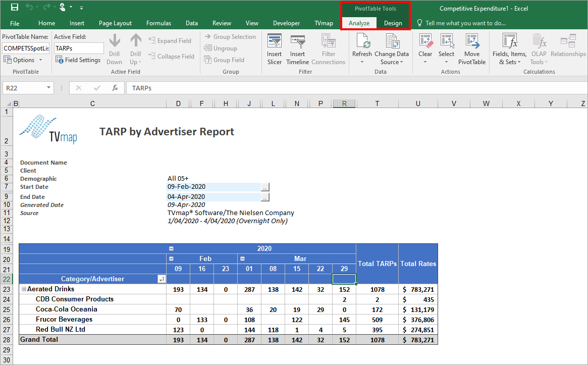The width and height of the screenshot is (588, 365).
Task: Click Expand Field
Action: pyautogui.click(x=170, y=40)
